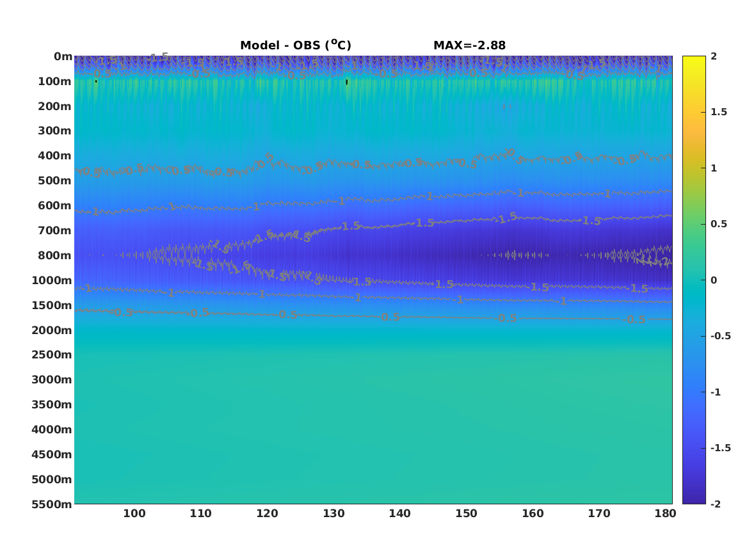This screenshot has height=560, width=747.
Task: Click the horizontal axis tick label "160"
Action: coord(533,513)
